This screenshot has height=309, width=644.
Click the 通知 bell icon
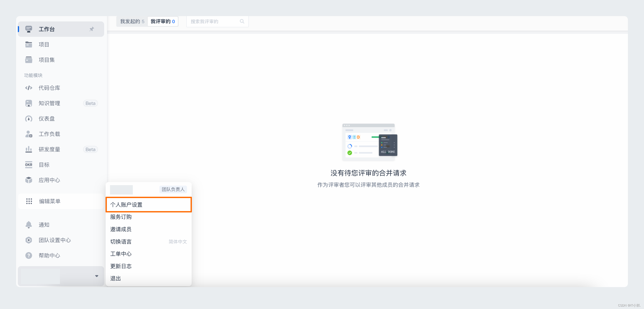(x=29, y=225)
